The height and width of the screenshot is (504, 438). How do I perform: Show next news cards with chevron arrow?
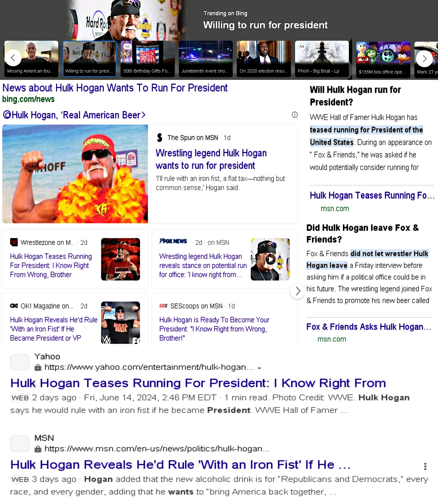pos(298,291)
